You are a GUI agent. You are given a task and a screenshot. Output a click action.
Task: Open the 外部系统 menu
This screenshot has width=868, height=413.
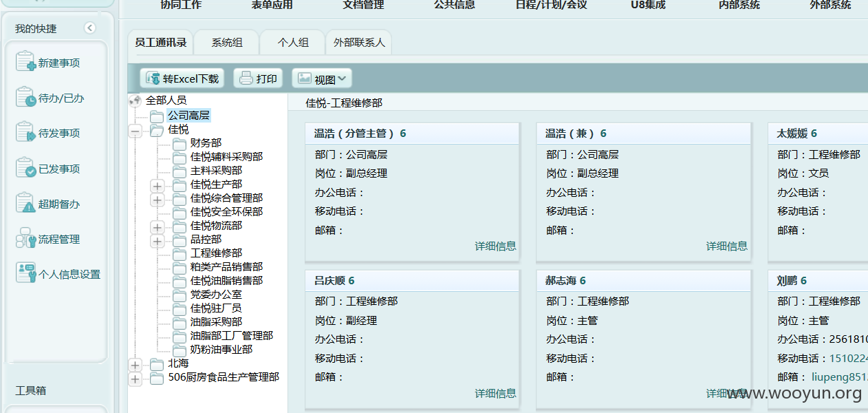point(830,5)
